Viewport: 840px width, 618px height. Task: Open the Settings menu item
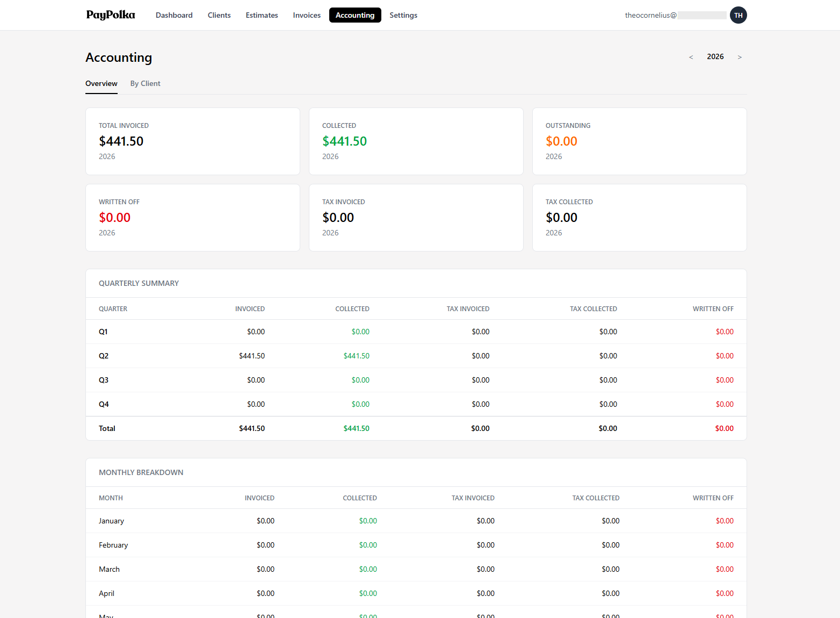(403, 15)
